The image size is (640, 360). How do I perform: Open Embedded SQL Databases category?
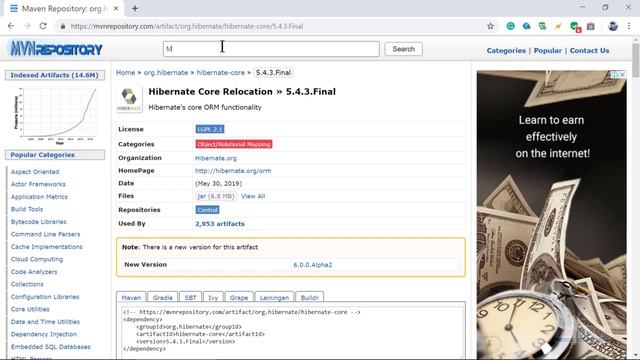(51, 347)
